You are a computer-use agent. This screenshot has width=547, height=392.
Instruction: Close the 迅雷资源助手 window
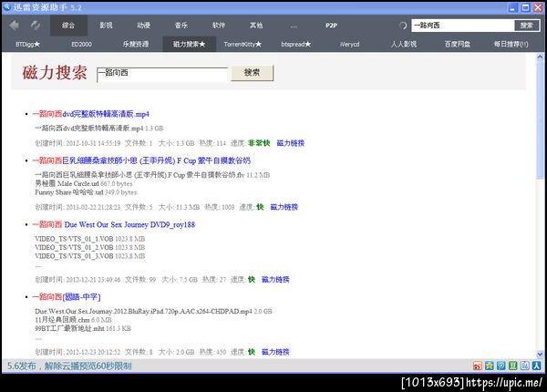point(538,7)
